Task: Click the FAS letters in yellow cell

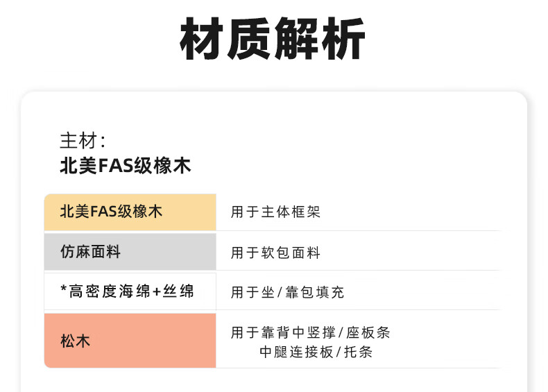Action: (x=104, y=212)
